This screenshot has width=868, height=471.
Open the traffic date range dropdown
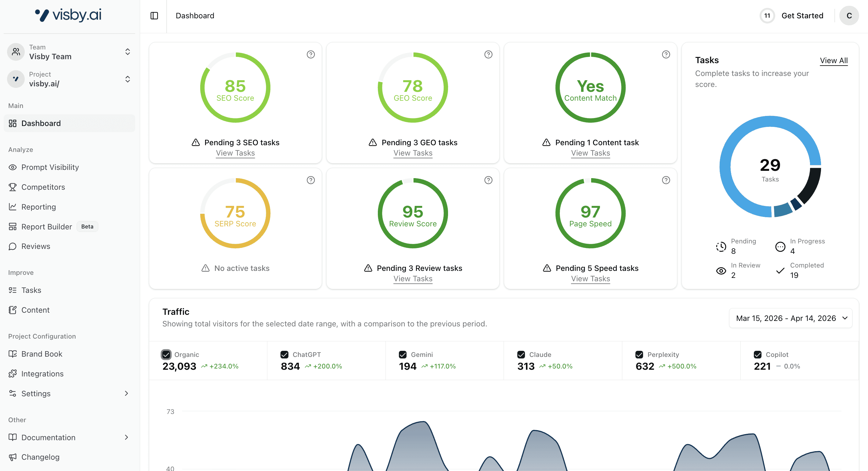tap(790, 318)
